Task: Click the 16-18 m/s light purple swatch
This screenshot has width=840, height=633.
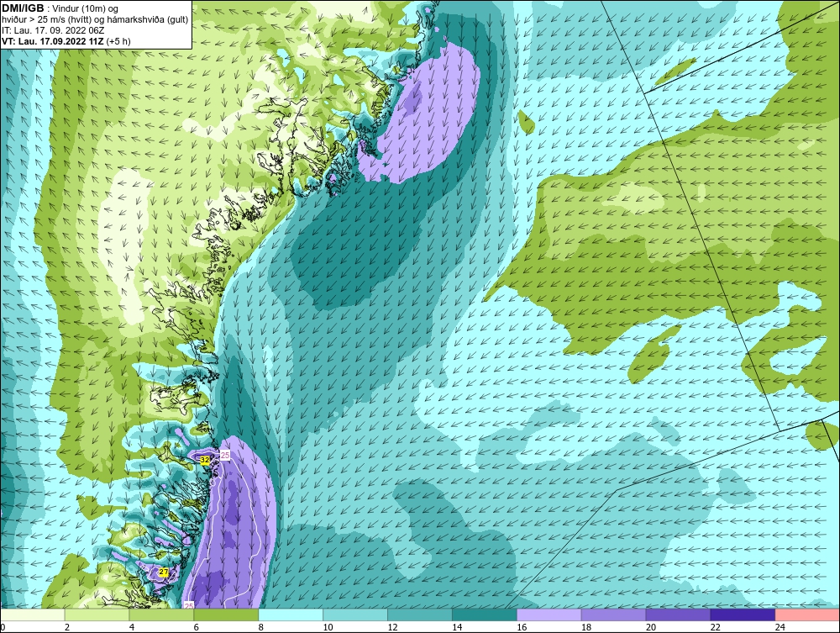Action: [x=549, y=615]
